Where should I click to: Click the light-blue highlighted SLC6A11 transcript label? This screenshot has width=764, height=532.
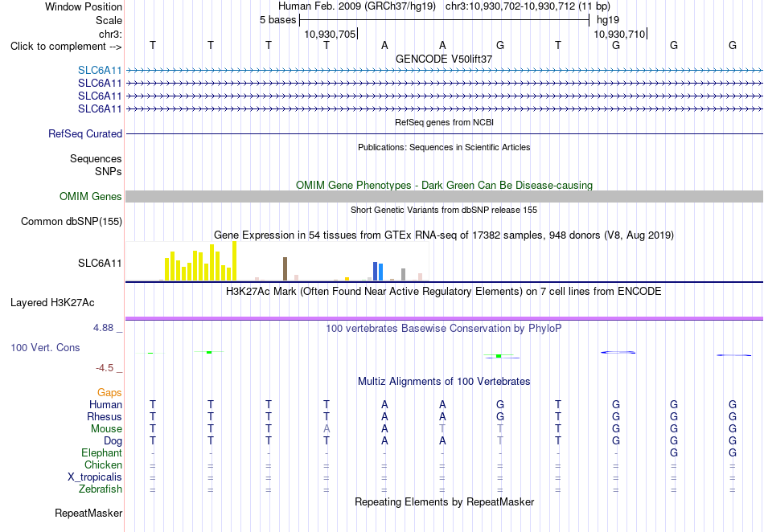(x=100, y=71)
